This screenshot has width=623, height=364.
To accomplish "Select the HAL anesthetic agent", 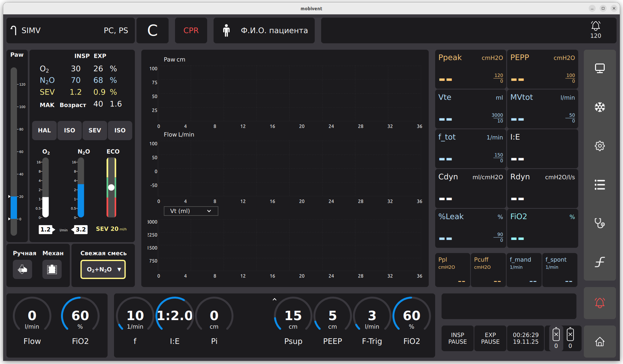I will [44, 131].
